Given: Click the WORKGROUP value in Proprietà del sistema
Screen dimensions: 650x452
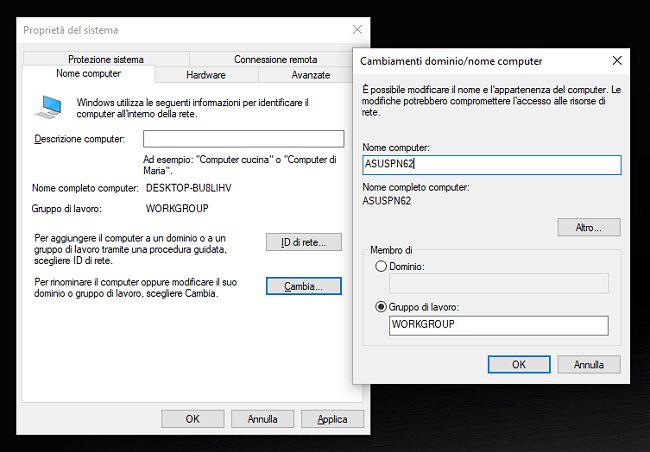Looking at the screenshot, I should [x=177, y=208].
